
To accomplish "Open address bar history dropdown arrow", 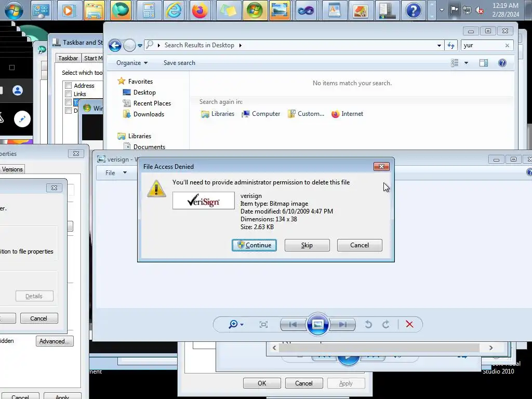I will 439,46.
